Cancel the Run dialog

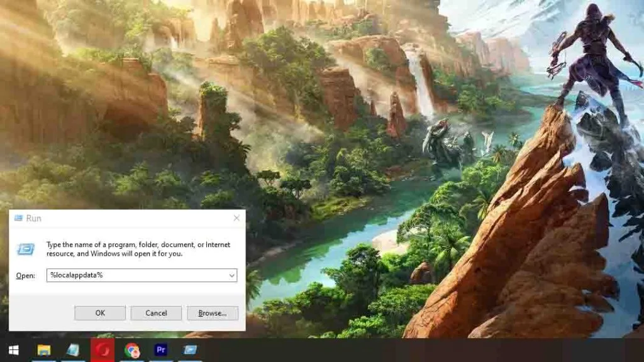pos(156,313)
